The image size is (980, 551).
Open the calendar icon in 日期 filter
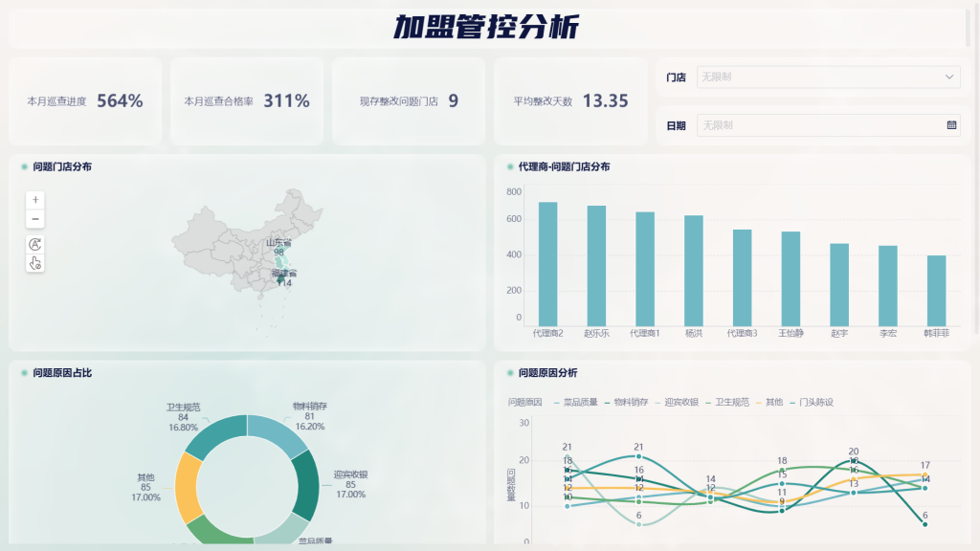pos(951,125)
